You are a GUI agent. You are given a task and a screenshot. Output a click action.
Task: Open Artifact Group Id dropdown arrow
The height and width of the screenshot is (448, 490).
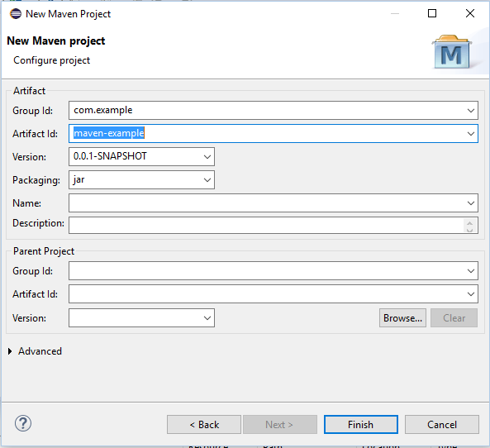[x=471, y=111]
